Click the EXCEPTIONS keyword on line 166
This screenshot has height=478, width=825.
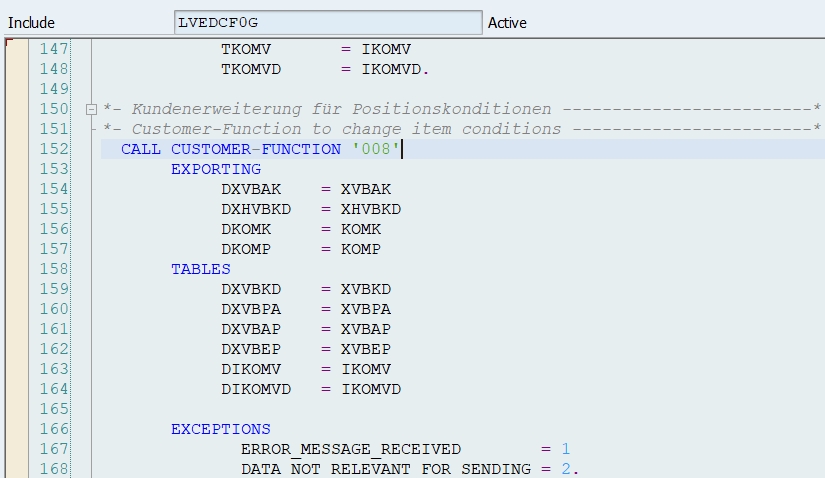220,429
